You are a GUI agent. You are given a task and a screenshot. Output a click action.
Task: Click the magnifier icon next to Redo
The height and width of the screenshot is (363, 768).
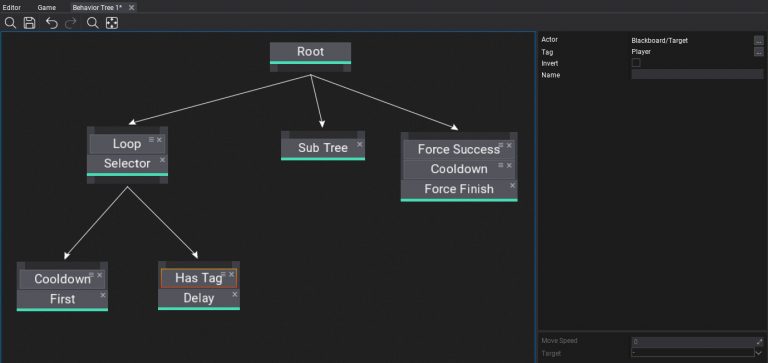(x=92, y=23)
